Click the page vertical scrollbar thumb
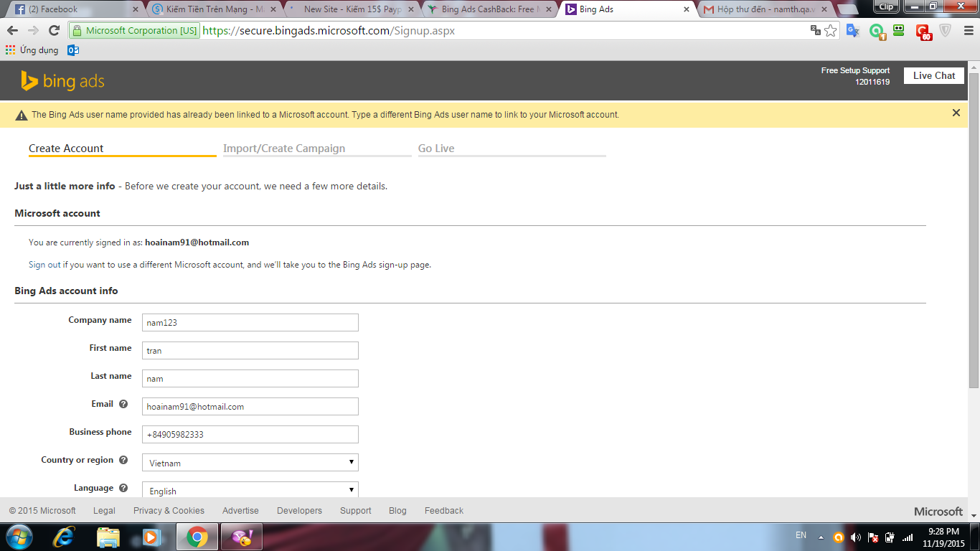 pyautogui.click(x=974, y=230)
